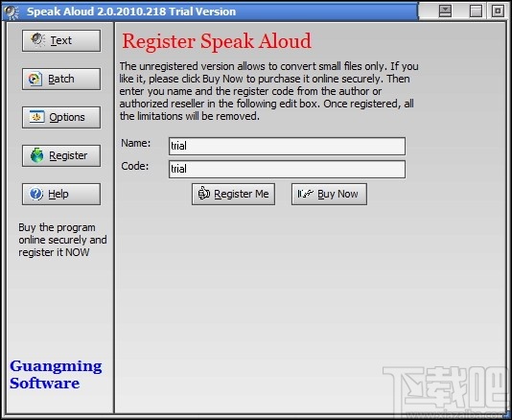Open the Help section
The width and height of the screenshot is (512, 420).
point(61,194)
